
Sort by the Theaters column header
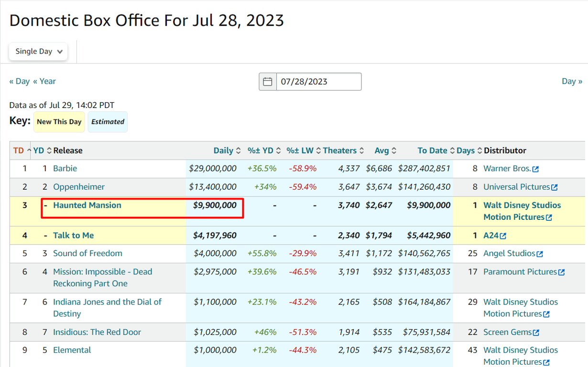[339, 151]
